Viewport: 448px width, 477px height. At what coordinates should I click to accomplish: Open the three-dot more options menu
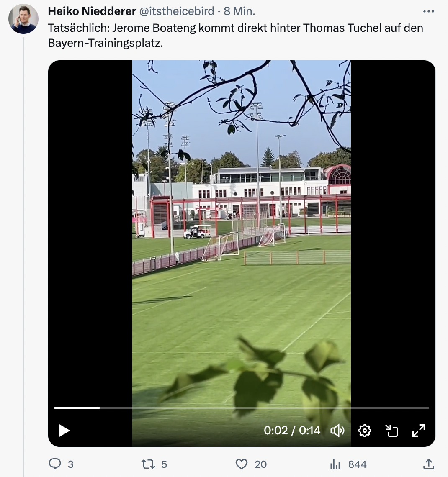tap(428, 11)
